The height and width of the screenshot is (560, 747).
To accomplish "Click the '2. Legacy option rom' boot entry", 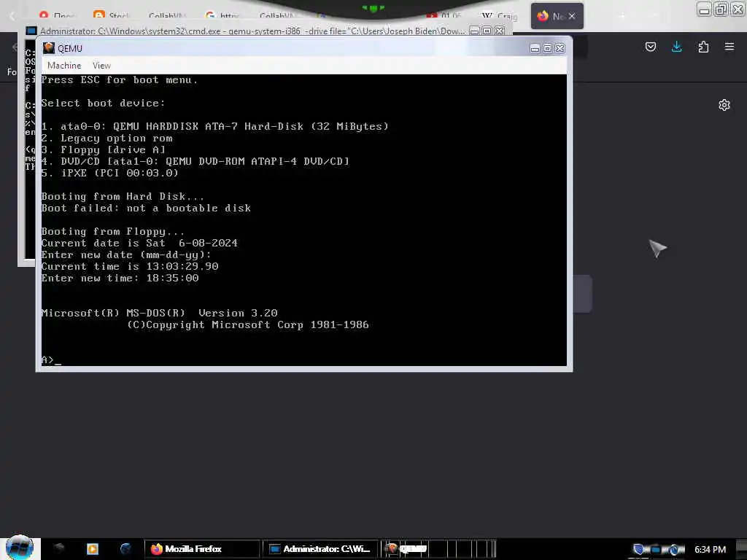I will [107, 138].
